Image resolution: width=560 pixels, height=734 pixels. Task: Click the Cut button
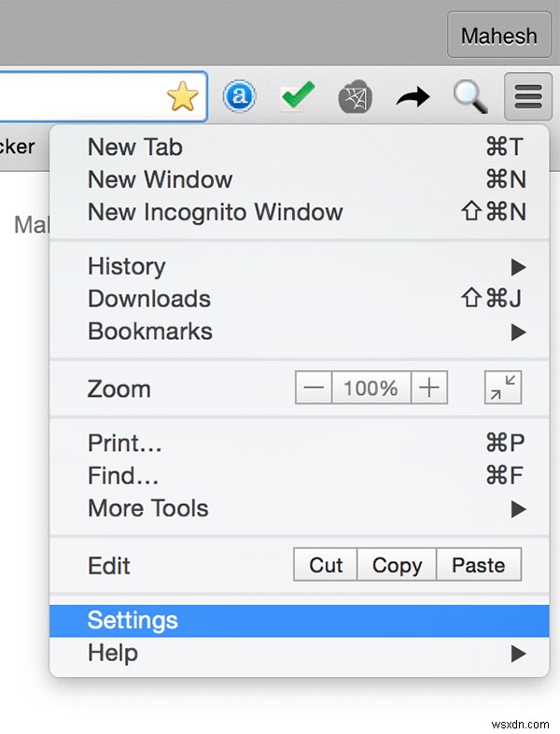pos(326,565)
